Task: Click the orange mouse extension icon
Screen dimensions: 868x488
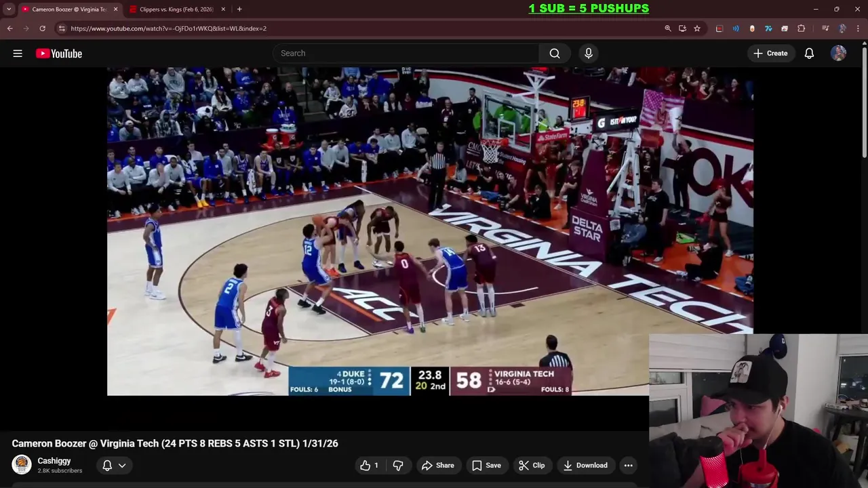Action: point(752,28)
